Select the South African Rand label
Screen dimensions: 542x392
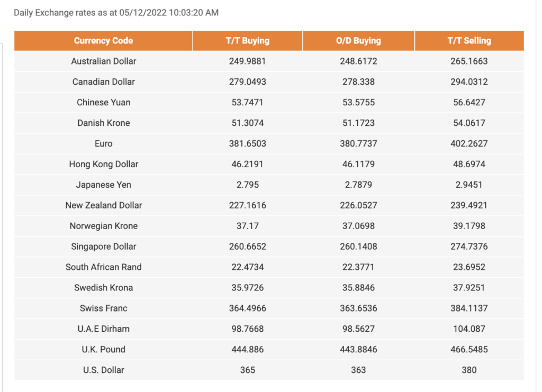point(103,267)
